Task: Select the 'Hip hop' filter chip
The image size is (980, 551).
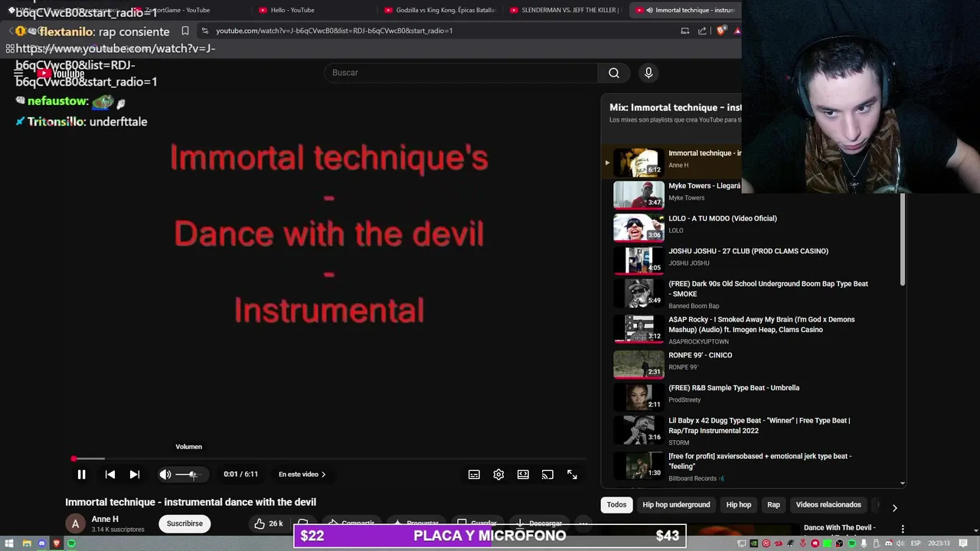Action: [739, 505]
